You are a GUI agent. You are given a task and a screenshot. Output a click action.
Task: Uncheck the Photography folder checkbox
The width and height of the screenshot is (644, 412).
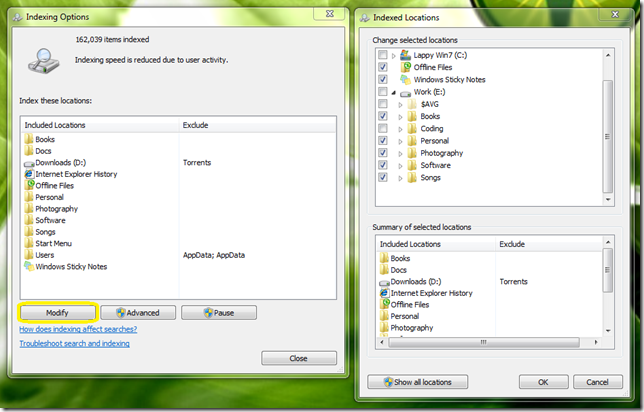[x=383, y=153]
